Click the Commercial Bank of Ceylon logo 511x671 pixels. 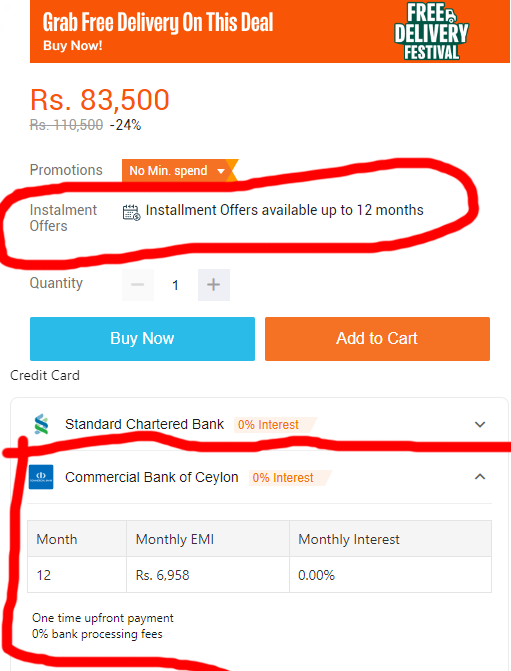pyautogui.click(x=41, y=477)
